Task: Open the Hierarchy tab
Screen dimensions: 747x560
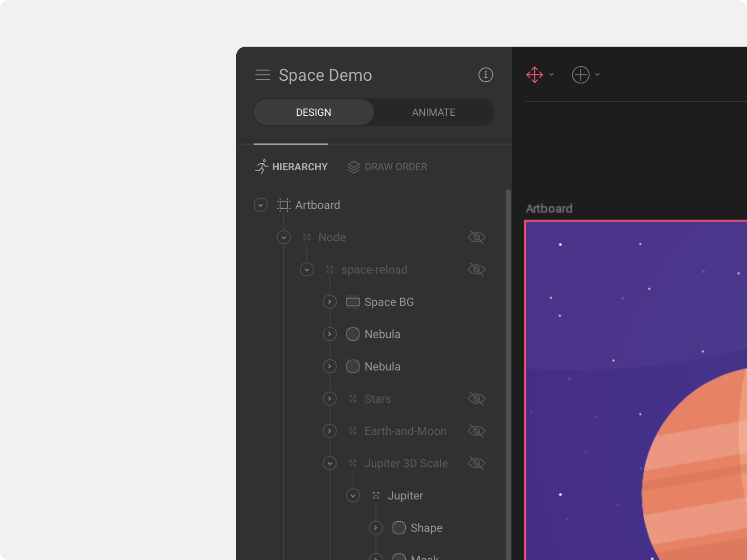Action: tap(291, 167)
